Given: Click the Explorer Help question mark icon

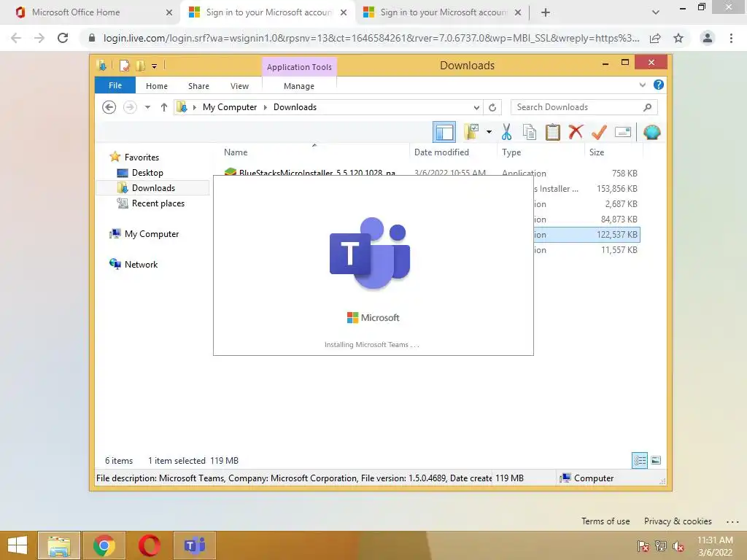Looking at the screenshot, I should coord(659,85).
